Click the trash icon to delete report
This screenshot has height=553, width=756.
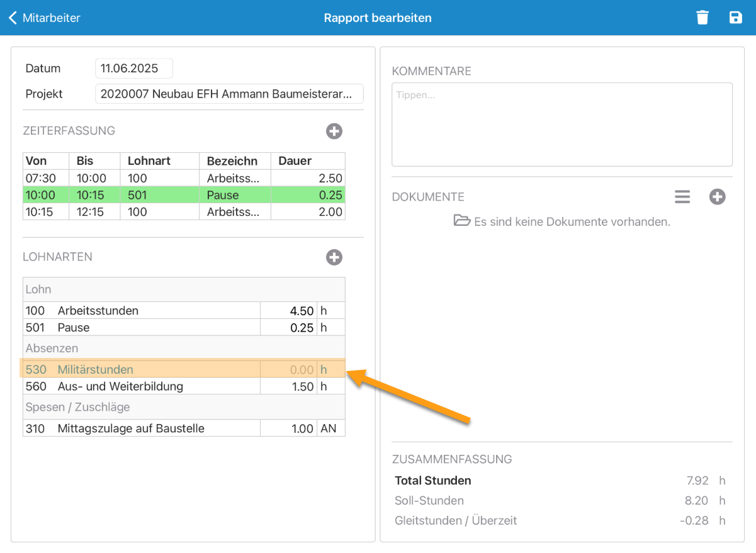tap(702, 18)
